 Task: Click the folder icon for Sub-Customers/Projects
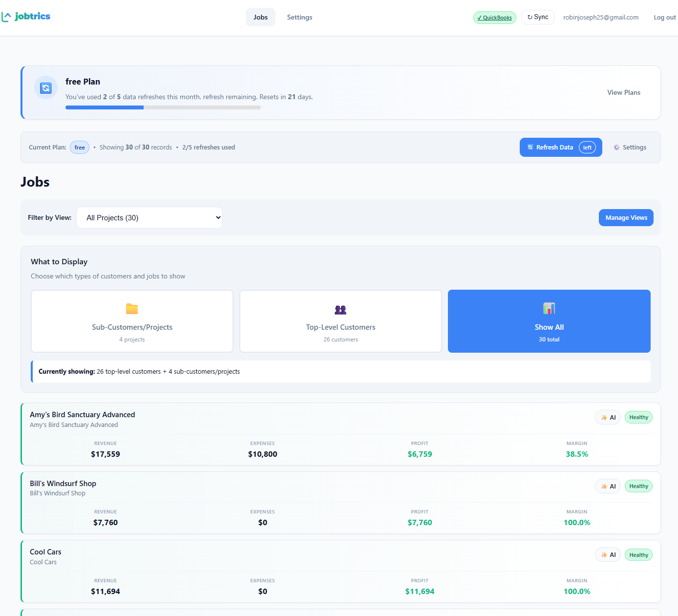tap(132, 309)
